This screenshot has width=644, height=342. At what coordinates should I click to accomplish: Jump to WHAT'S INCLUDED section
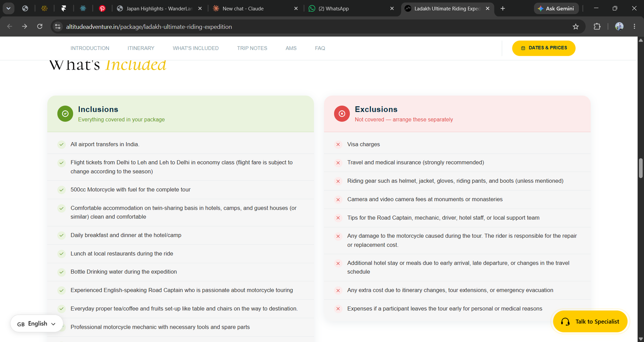coord(196,48)
